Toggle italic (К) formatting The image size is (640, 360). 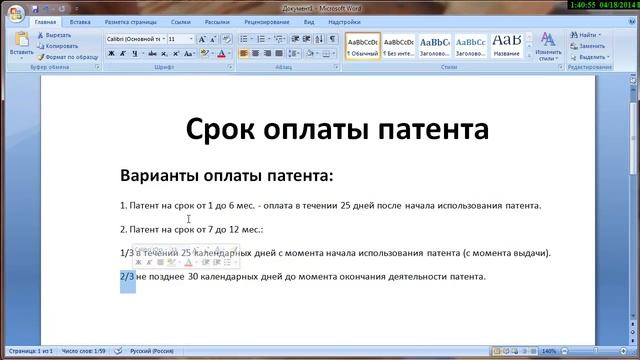click(x=122, y=53)
